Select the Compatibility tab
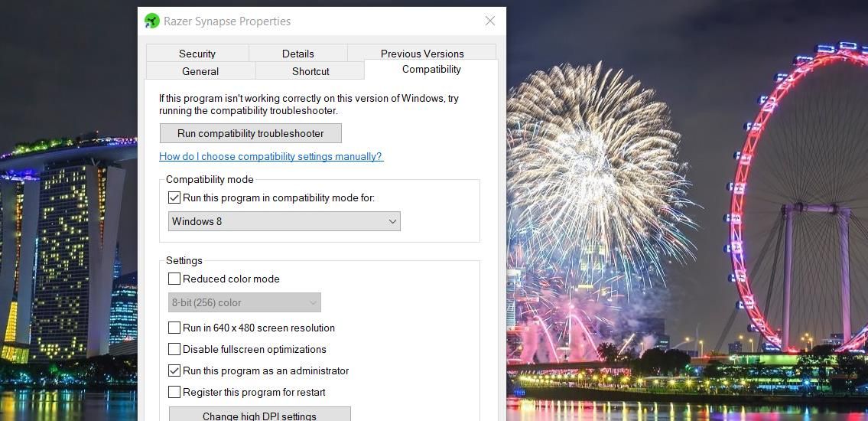The image size is (868, 421). pyautogui.click(x=431, y=69)
